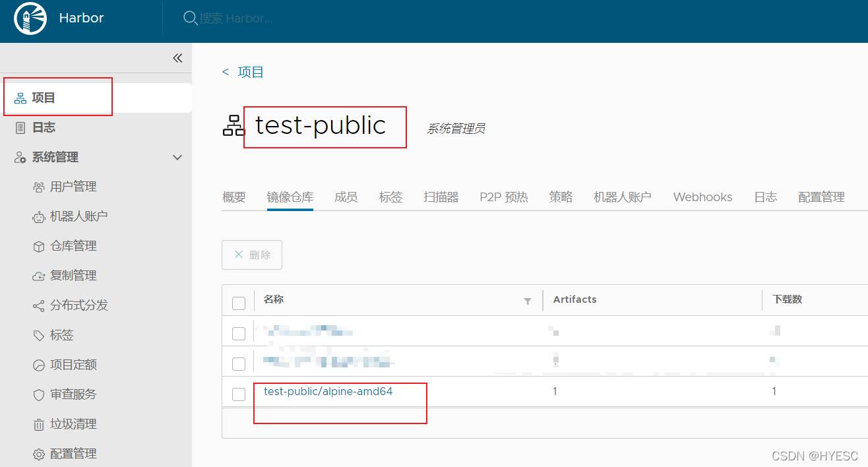The width and height of the screenshot is (868, 467).
Task: Click the 配置管理 gear icon in sidebar
Action: pyautogui.click(x=38, y=454)
